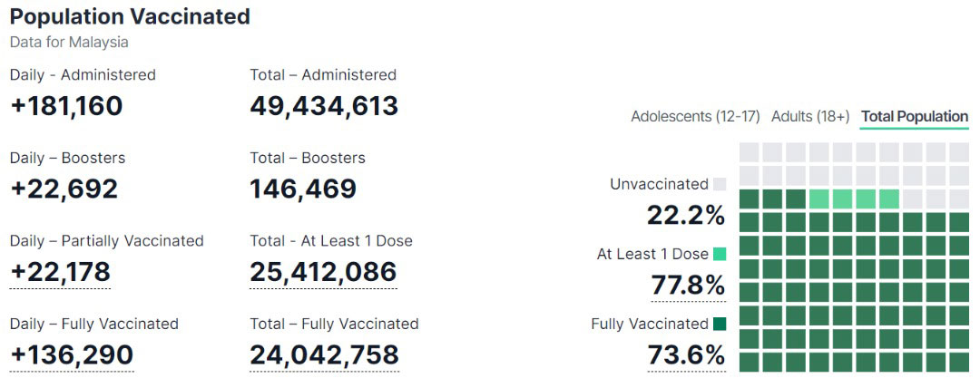Click the 22.2% unvaccinated percentage
Image resolution: width=980 pixels, height=388 pixels.
tap(686, 216)
